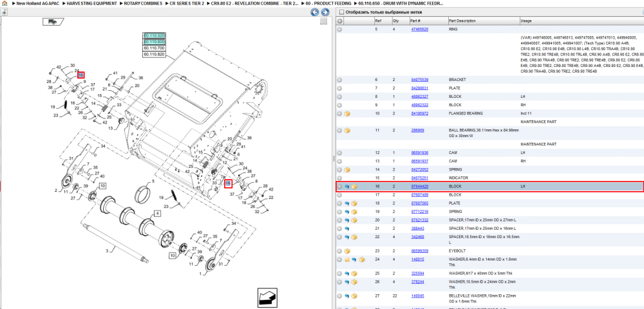The image size is (644, 309).
Task: Click the box icon on EYEBOLT row 23
Action: 347,250
